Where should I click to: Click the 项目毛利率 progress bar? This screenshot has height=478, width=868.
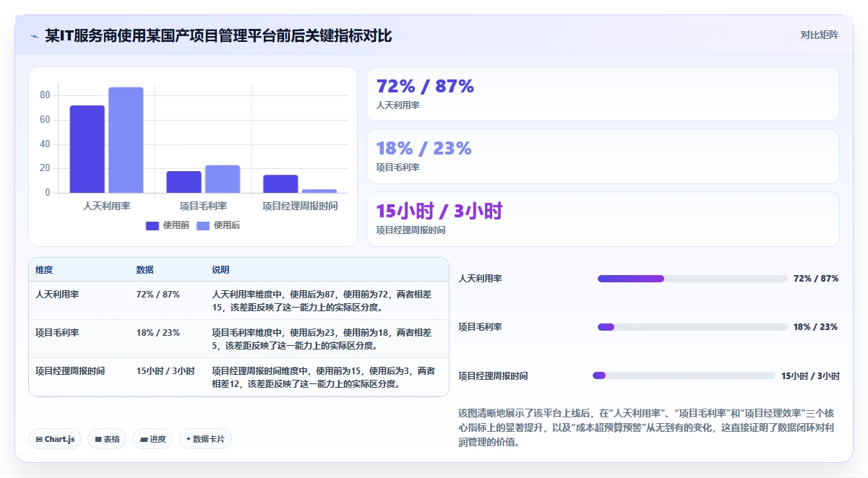click(x=692, y=327)
